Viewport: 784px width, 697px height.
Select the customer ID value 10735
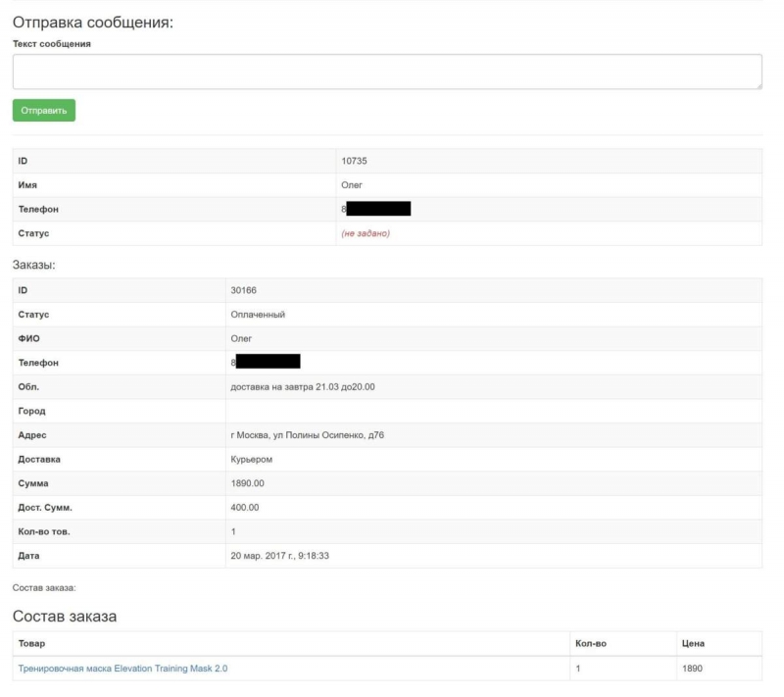coord(354,161)
